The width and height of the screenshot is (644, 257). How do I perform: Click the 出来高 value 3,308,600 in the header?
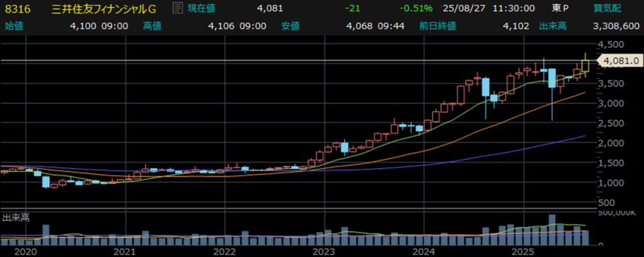point(618,26)
